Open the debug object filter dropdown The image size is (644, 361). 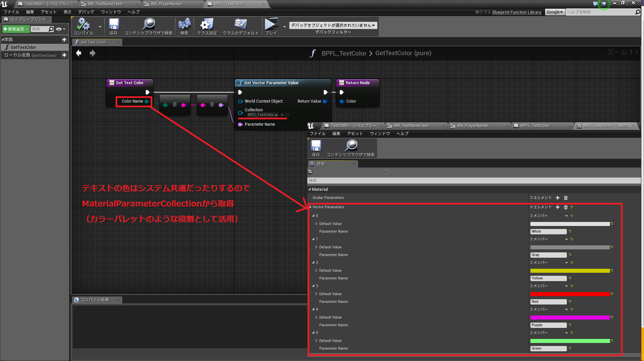pyautogui.click(x=333, y=25)
